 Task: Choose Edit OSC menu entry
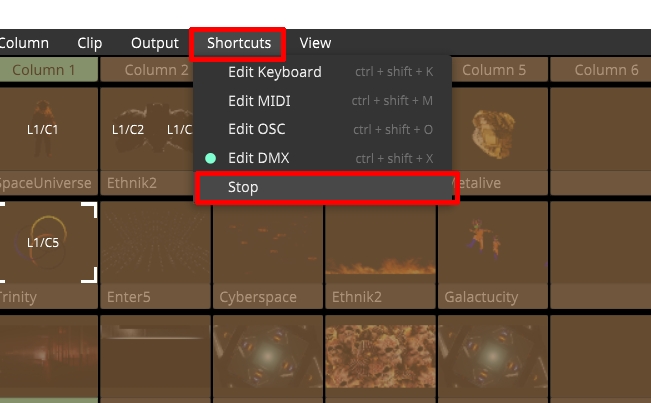point(323,129)
